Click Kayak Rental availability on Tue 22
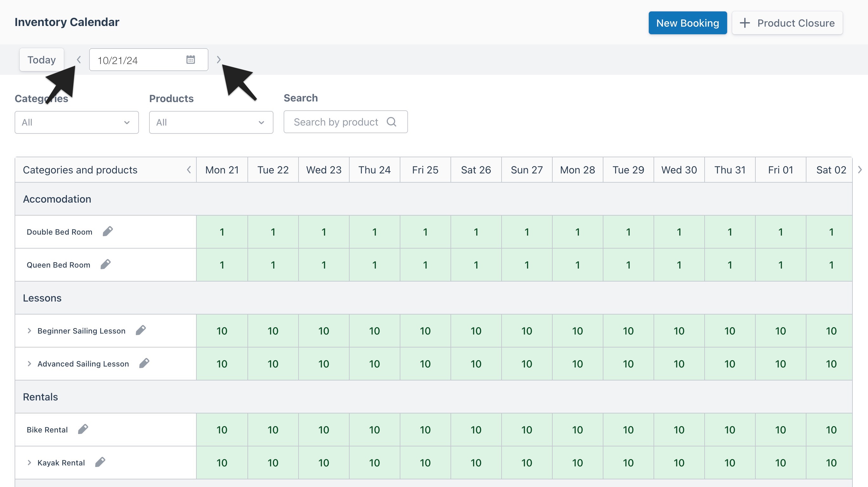 point(273,463)
